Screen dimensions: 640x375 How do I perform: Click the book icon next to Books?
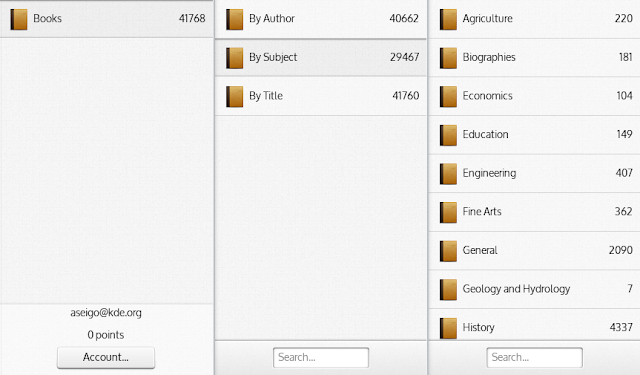pos(19,19)
